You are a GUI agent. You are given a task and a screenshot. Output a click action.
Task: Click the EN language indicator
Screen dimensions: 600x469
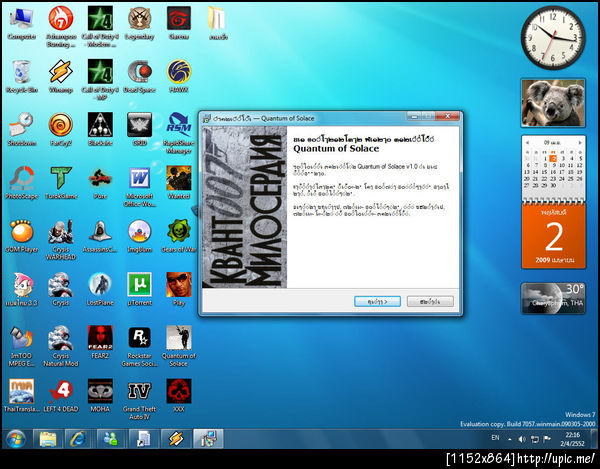tap(495, 438)
